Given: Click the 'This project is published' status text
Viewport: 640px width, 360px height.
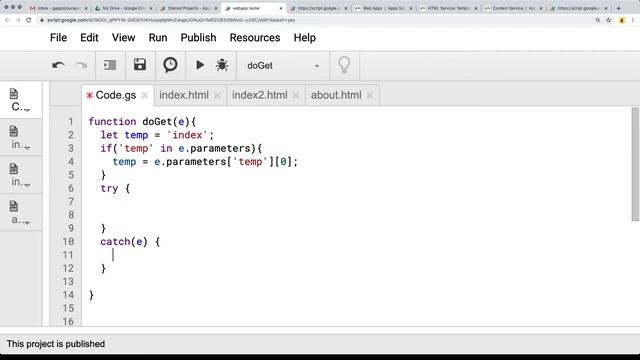Looking at the screenshot, I should coord(56,344).
